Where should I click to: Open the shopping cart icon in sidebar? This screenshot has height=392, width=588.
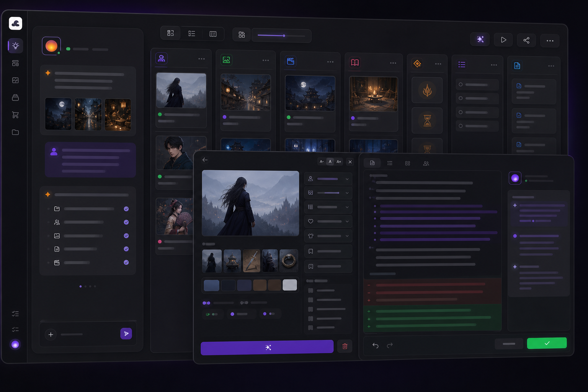pyautogui.click(x=15, y=115)
